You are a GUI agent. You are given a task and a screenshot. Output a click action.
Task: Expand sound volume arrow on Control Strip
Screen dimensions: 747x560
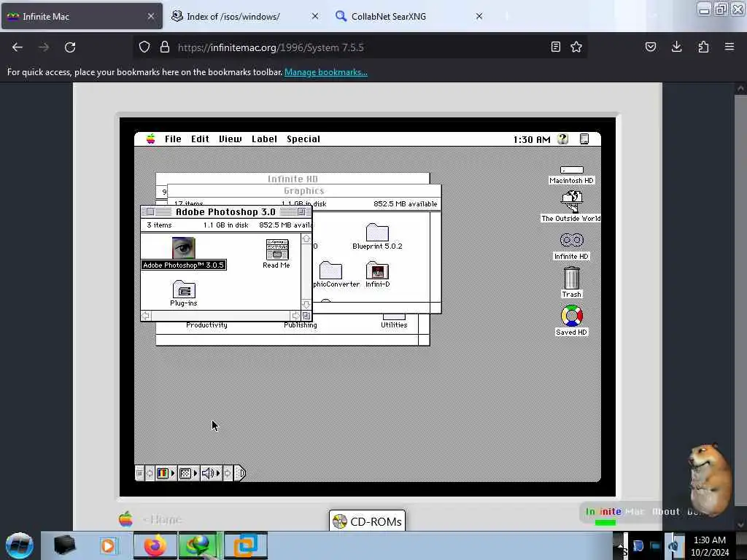tap(218, 473)
